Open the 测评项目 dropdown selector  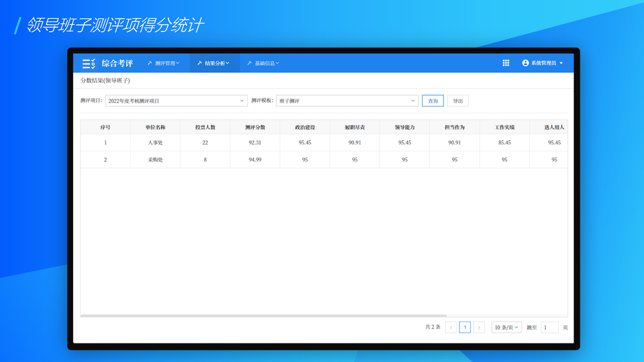(x=176, y=101)
